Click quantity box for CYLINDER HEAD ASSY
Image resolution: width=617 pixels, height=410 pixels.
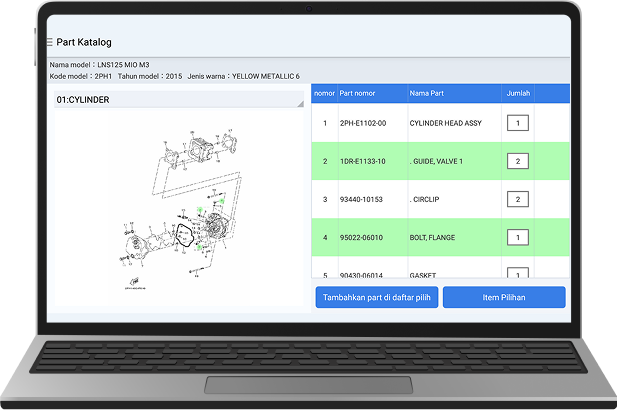pyautogui.click(x=517, y=124)
